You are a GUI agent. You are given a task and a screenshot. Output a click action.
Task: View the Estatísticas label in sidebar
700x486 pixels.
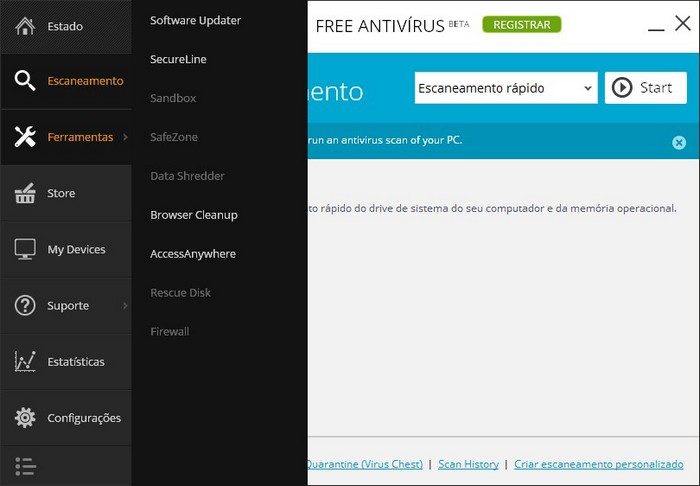pyautogui.click(x=76, y=362)
